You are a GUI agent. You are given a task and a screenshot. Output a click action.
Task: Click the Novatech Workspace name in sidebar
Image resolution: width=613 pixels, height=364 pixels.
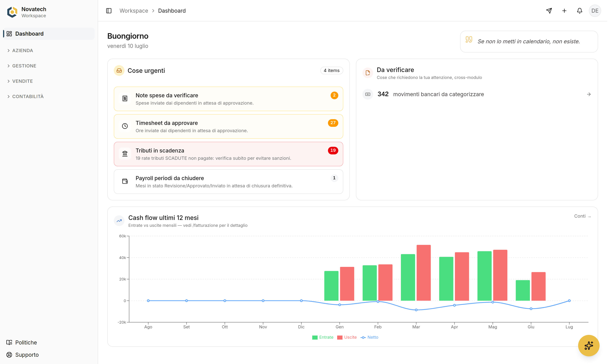coord(34,12)
